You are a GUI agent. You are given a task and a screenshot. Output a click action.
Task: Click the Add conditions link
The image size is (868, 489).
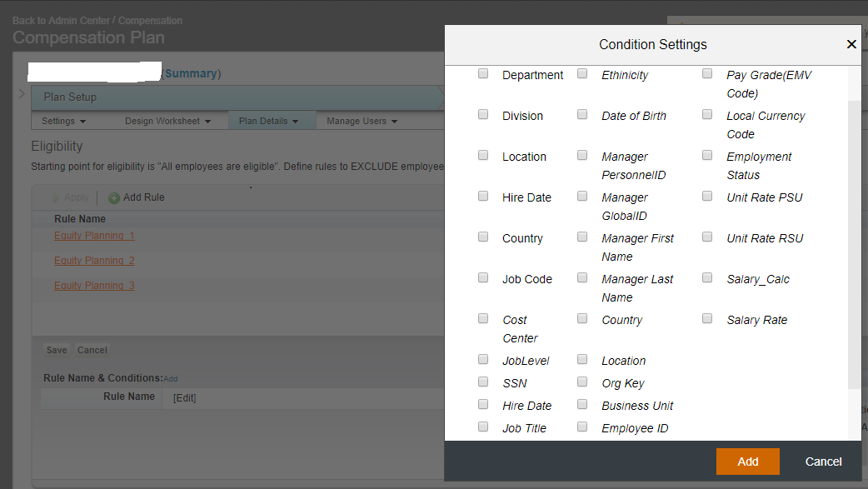coord(171,379)
